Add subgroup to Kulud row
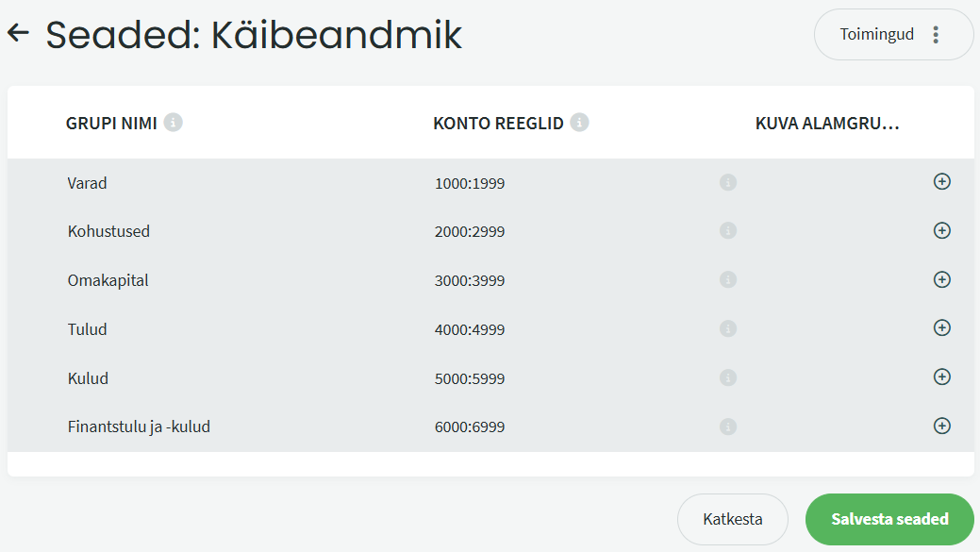Screen dimensions: 980x552 [x=941, y=376]
